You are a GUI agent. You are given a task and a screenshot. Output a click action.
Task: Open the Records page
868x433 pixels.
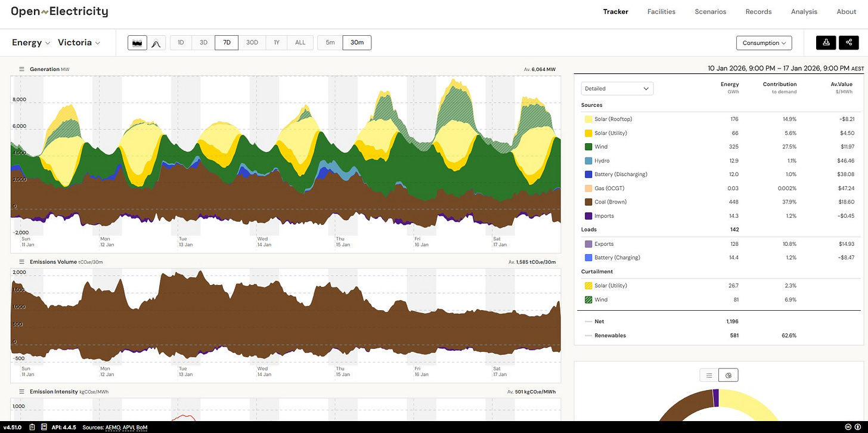[758, 11]
